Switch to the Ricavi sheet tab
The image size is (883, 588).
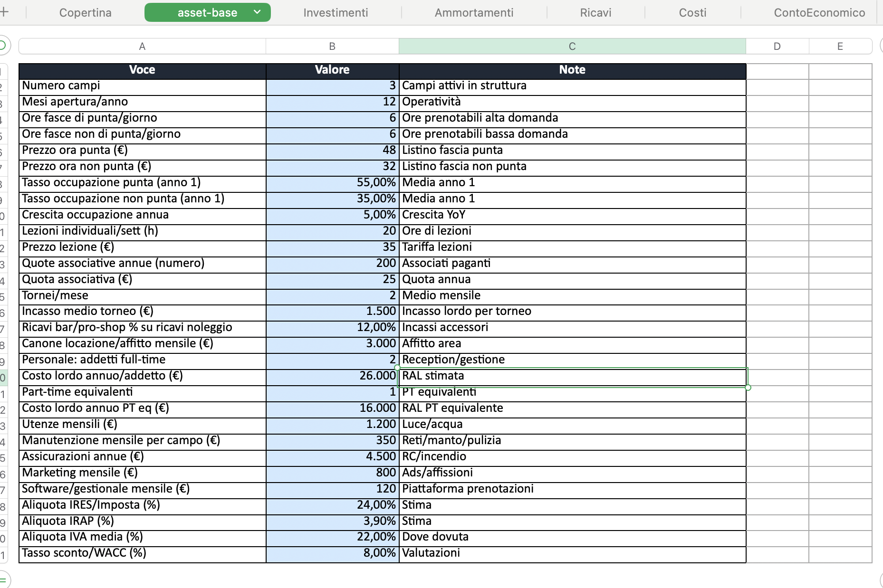pyautogui.click(x=595, y=13)
